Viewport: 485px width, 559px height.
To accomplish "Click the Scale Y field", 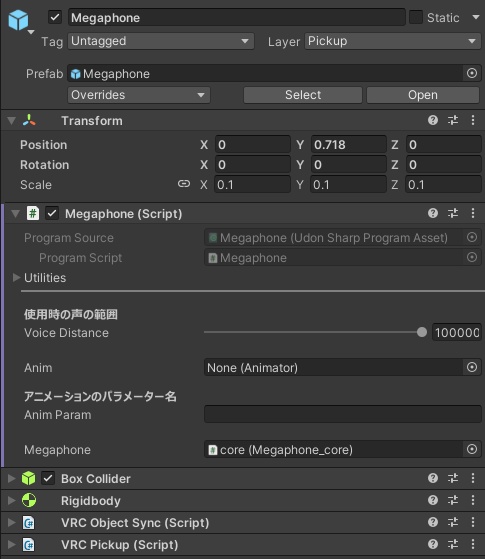I will tap(348, 185).
